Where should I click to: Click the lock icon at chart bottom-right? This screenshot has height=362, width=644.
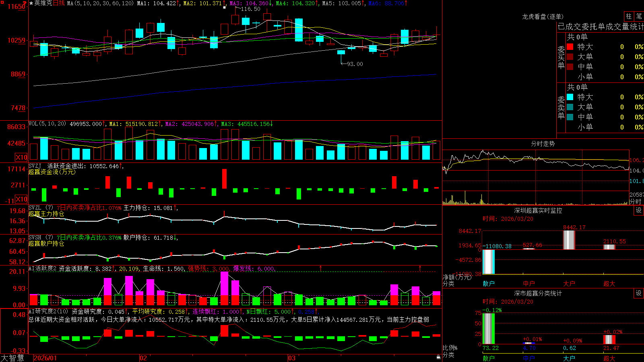coord(439,357)
